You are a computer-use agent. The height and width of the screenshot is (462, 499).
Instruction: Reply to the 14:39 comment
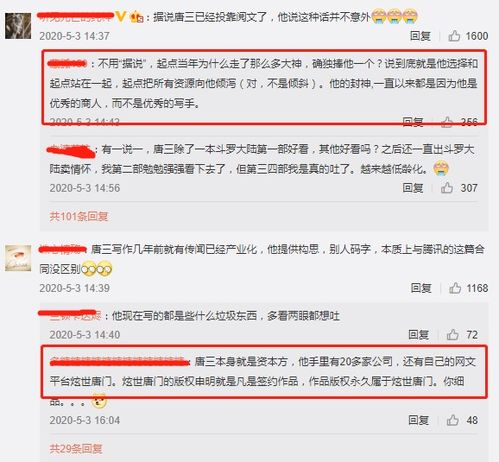[x=421, y=288]
